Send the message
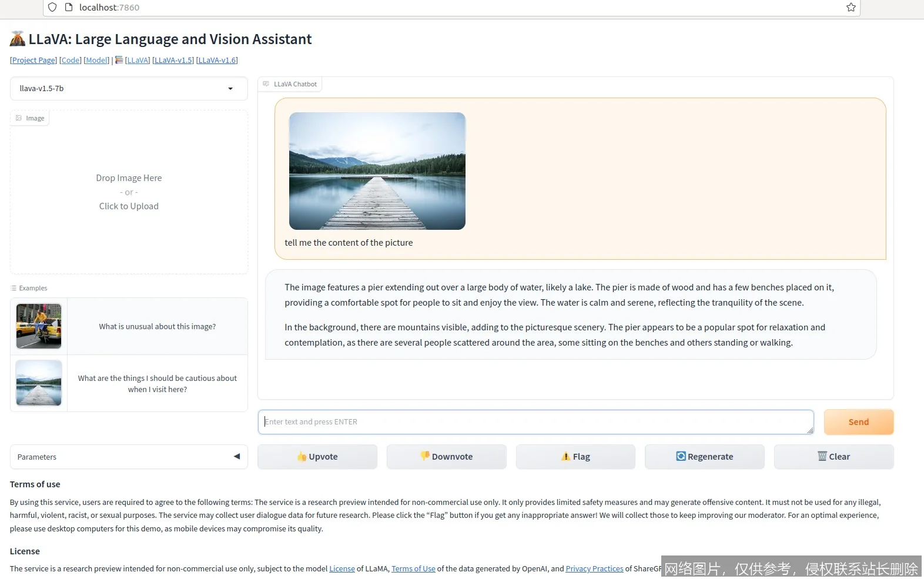This screenshot has width=924, height=579. click(x=858, y=422)
